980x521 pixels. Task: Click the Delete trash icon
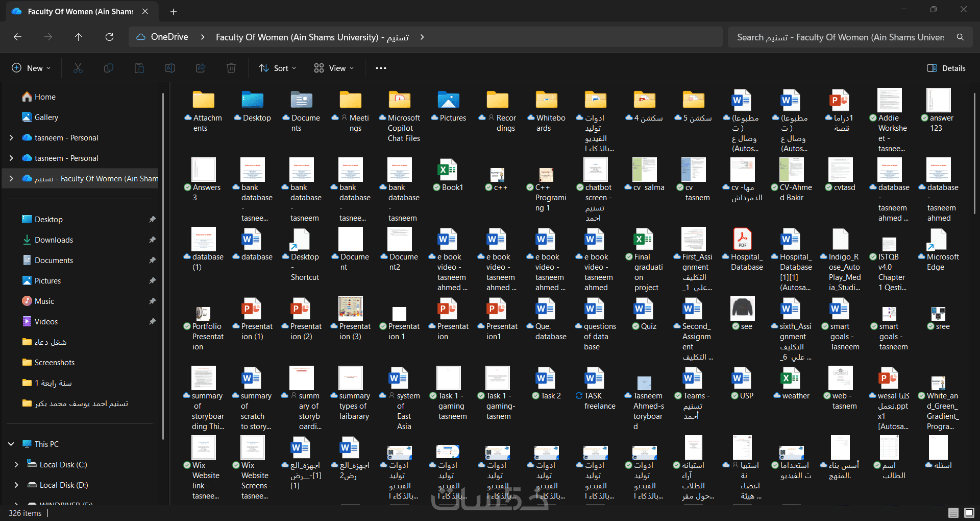[231, 68]
